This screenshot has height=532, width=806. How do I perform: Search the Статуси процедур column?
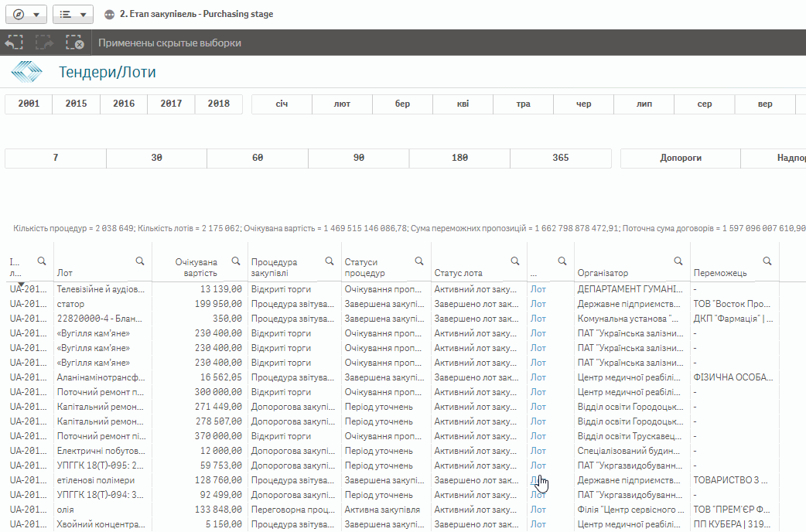tap(419, 261)
